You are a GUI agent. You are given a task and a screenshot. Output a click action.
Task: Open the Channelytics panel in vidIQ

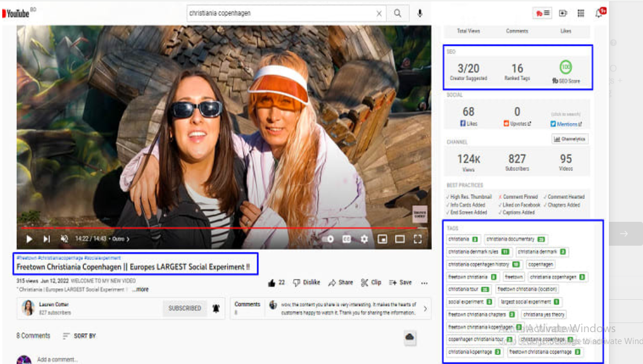coord(570,139)
